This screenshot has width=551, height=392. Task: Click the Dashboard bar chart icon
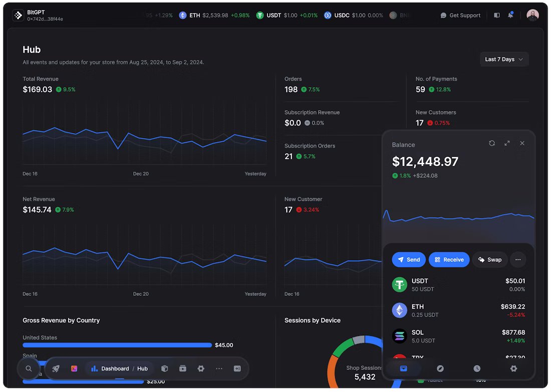[94, 369]
